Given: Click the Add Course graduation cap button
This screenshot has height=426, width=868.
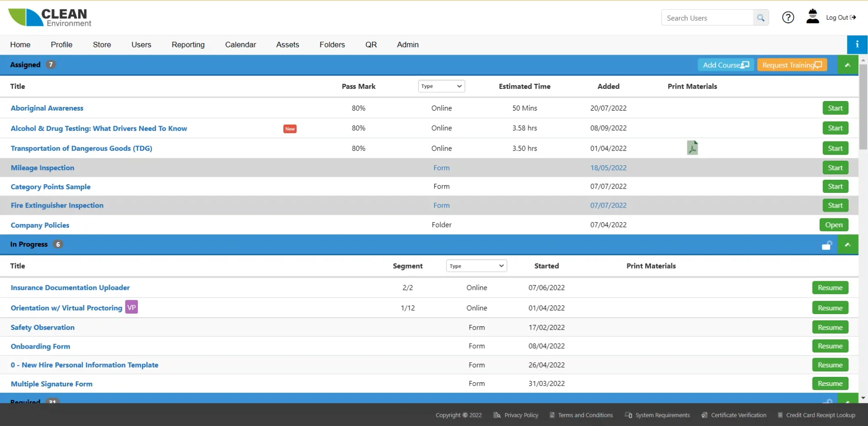Looking at the screenshot, I should pyautogui.click(x=724, y=65).
